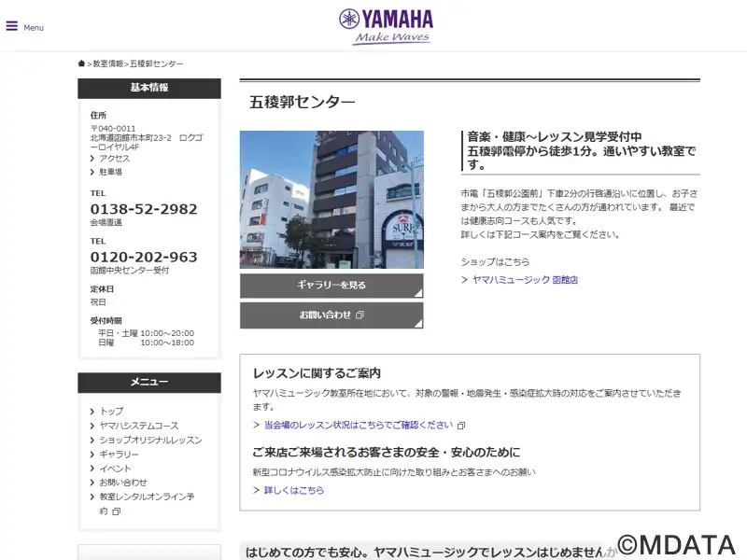
Task: Click the 基本情報 panel header
Action: 149,88
